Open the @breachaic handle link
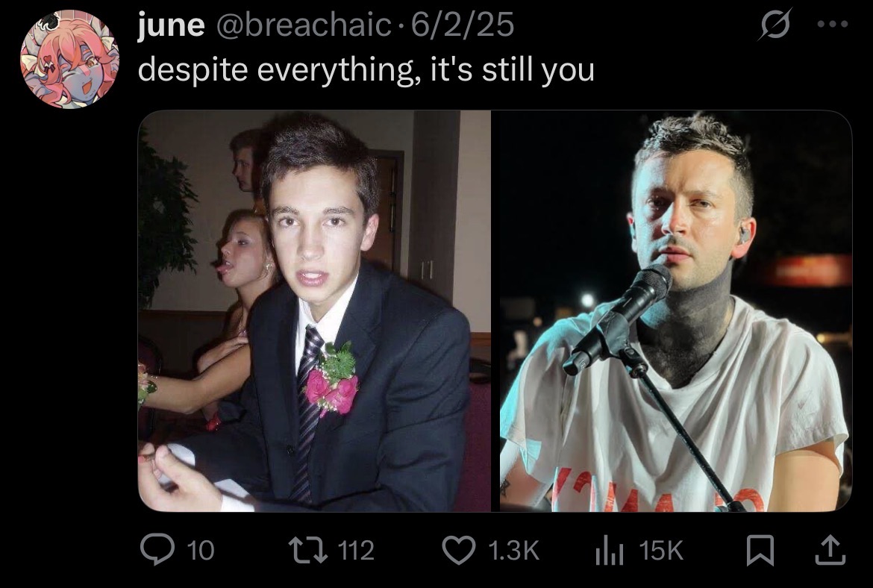873x588 pixels. tap(304, 25)
